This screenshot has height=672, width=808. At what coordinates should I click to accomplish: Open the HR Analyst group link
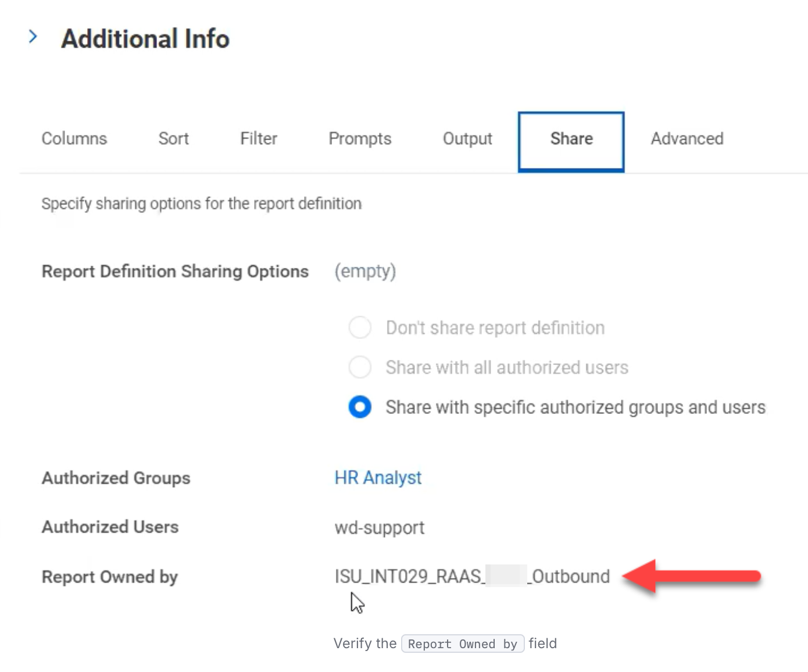point(378,478)
